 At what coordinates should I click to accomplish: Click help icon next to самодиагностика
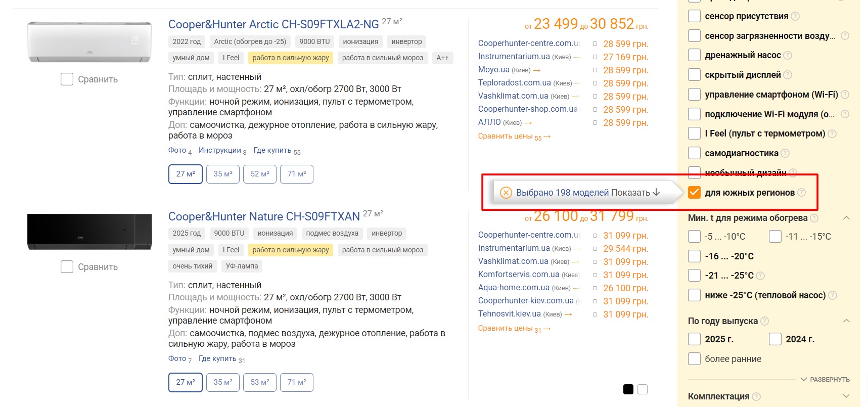point(785,153)
